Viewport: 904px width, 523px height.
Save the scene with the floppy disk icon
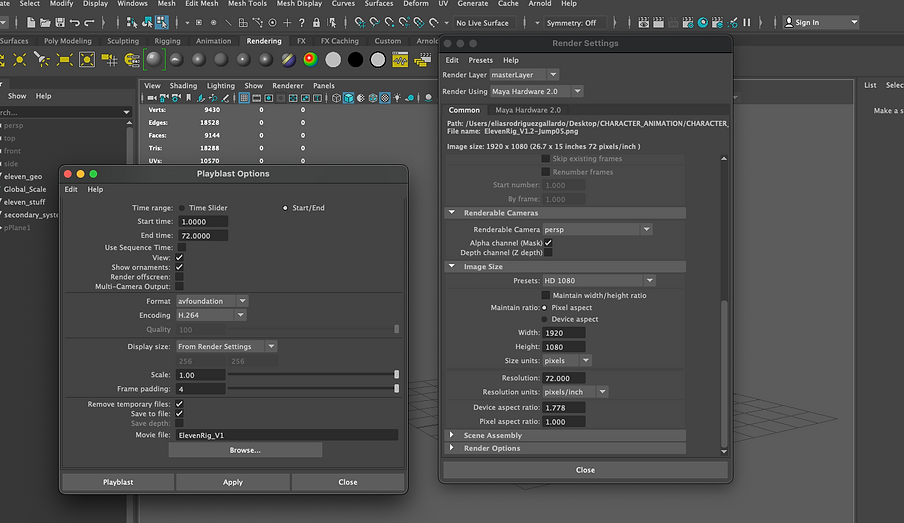[x=60, y=22]
